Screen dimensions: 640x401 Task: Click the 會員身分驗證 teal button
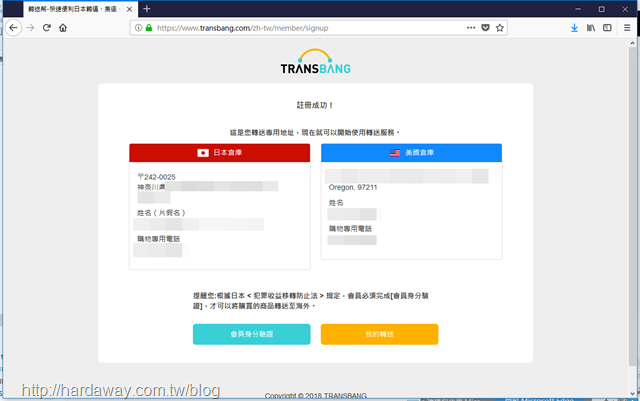click(251, 334)
